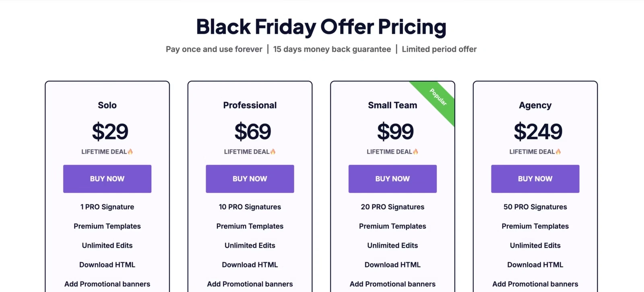Viewport: 644px width, 292px height.
Task: Click the fire emoji on Professional's lifetime deal
Action: 274,152
